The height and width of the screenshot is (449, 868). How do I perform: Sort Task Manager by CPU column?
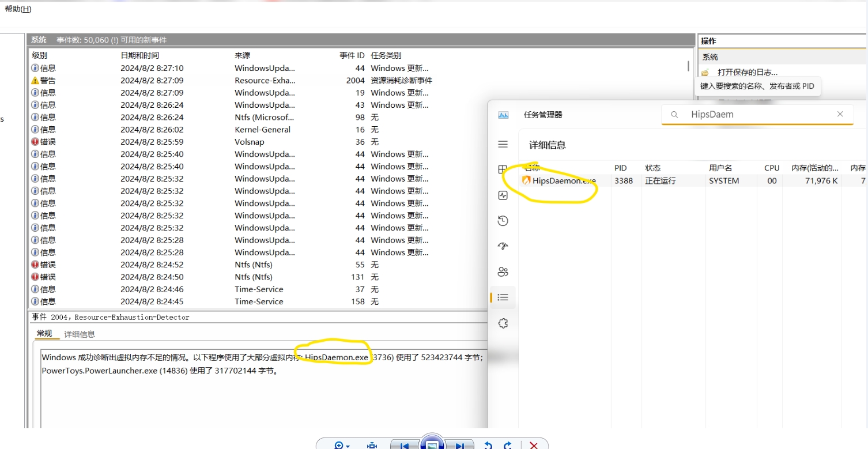click(x=772, y=168)
